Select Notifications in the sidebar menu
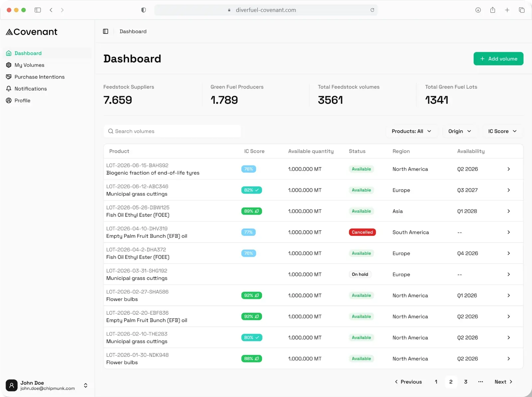The image size is (532, 397). (x=48, y=89)
